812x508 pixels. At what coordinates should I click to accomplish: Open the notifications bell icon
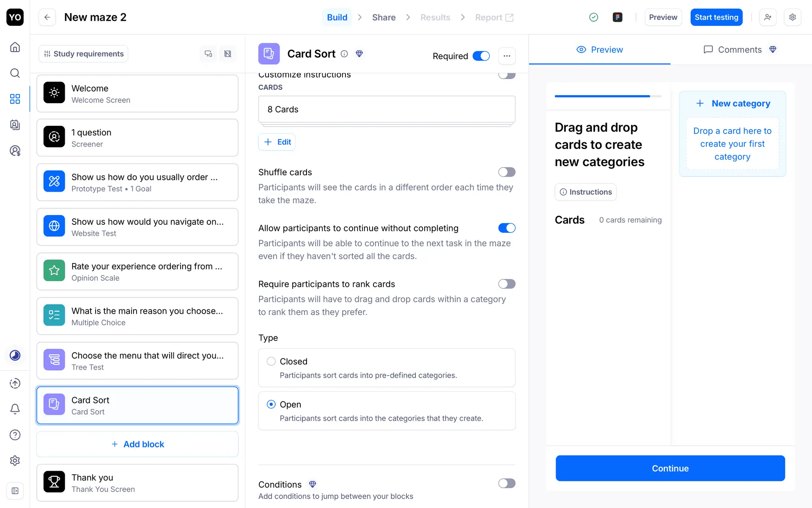[x=15, y=409]
